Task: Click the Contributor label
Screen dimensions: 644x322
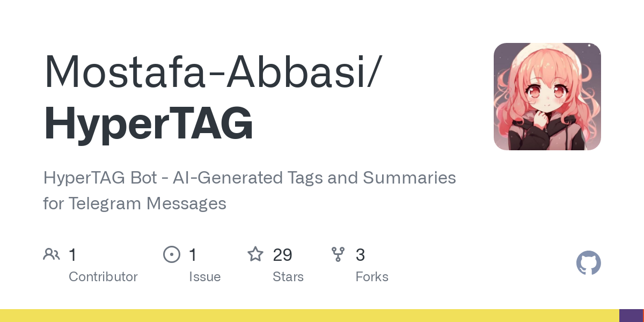Action: [103, 277]
